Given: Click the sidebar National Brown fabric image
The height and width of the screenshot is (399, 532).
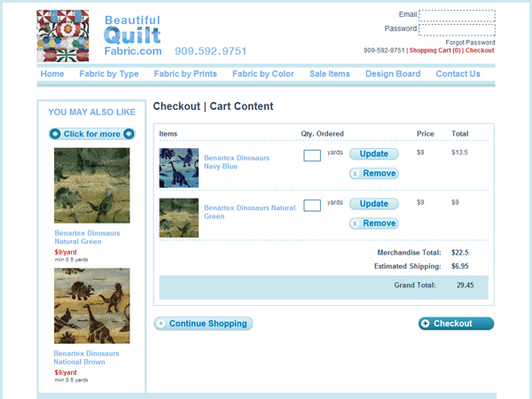Looking at the screenshot, I should (x=92, y=306).
